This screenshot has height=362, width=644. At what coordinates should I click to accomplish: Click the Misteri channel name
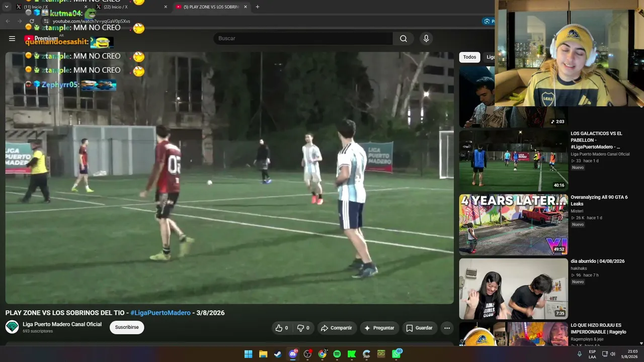click(x=577, y=211)
